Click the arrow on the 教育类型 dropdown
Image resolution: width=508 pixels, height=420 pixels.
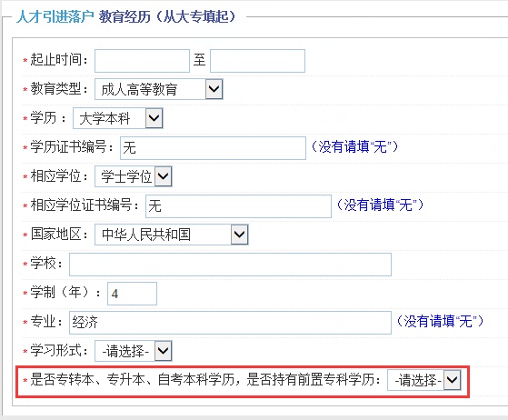click(x=214, y=89)
